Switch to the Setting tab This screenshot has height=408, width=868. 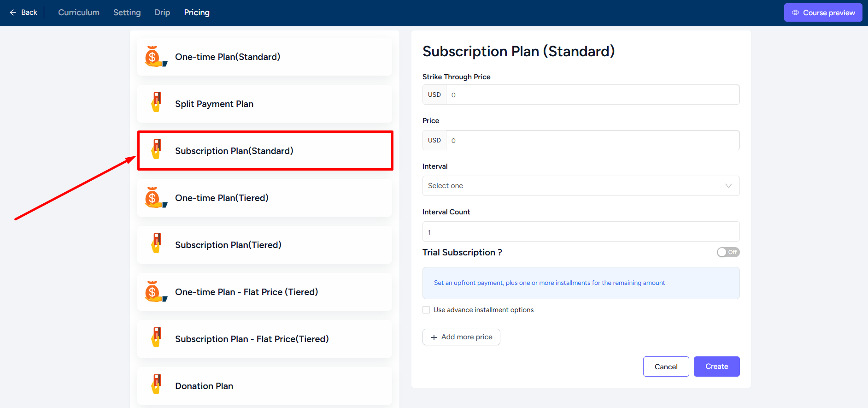(127, 12)
